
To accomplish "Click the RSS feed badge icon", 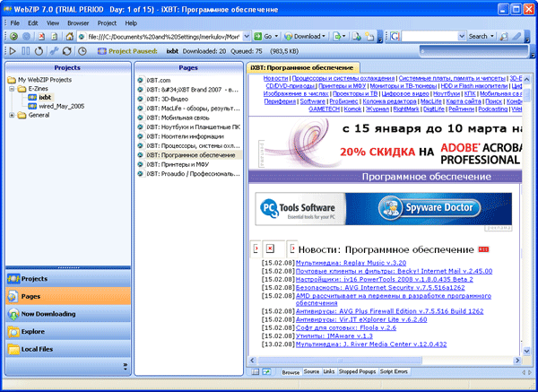I will [483, 249].
